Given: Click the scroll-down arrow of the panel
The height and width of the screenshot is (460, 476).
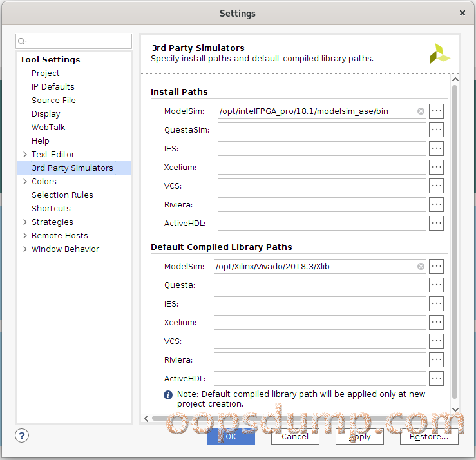Looking at the screenshot, I should 455,410.
